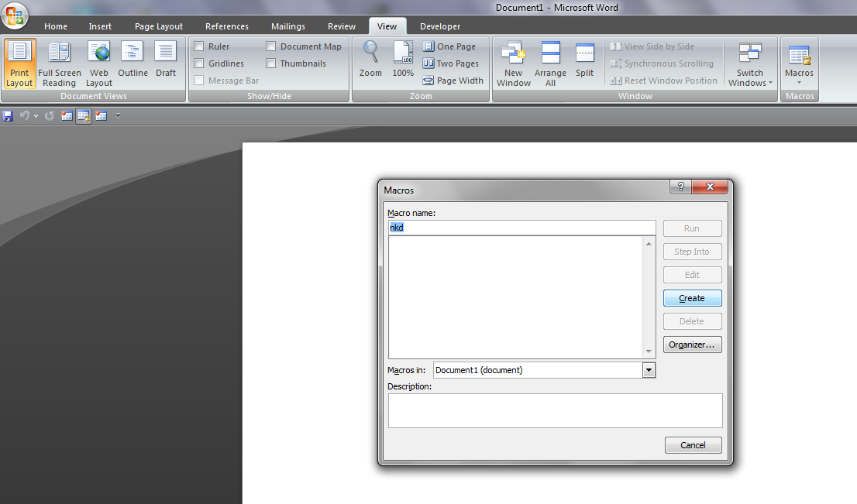Click Reset Window Position
The height and width of the screenshot is (504, 857).
[x=663, y=81]
